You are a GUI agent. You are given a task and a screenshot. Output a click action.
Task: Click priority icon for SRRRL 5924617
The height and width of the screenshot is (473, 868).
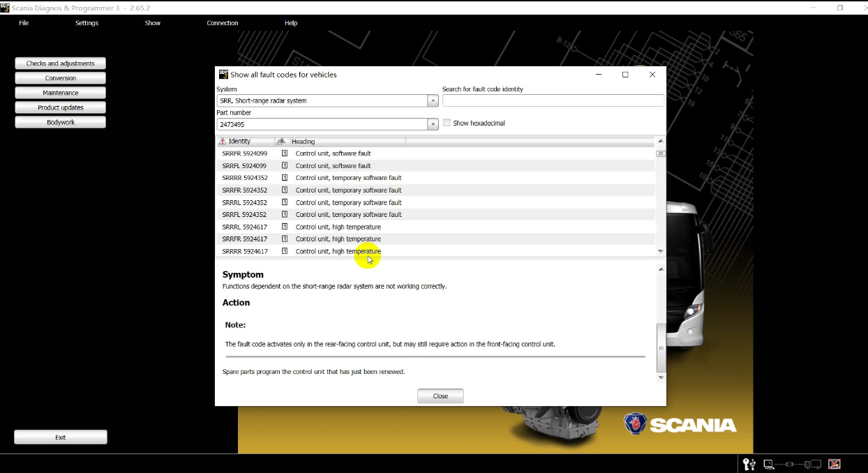(285, 227)
